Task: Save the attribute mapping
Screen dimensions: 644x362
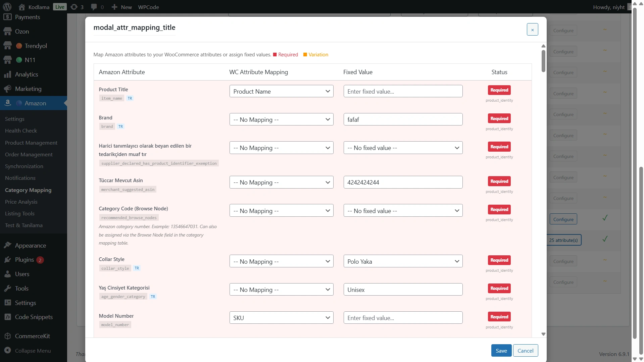Action: (501, 351)
